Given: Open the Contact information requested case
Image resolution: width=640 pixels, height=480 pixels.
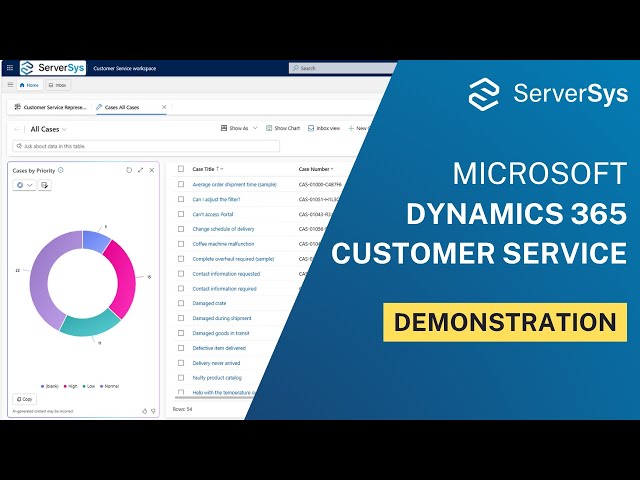Looking at the screenshot, I should click(x=226, y=274).
